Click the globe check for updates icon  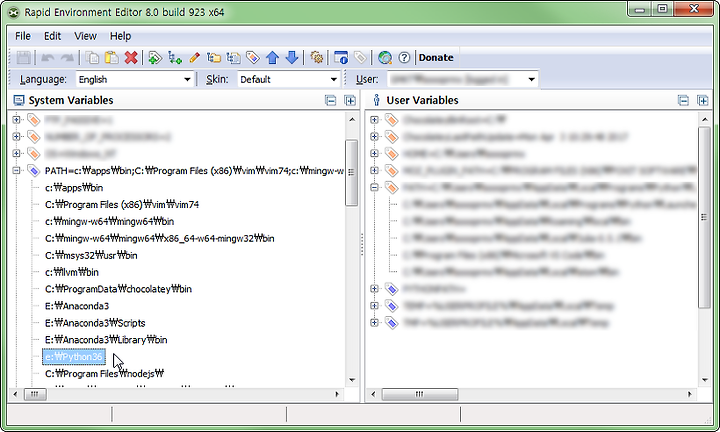[x=385, y=57]
